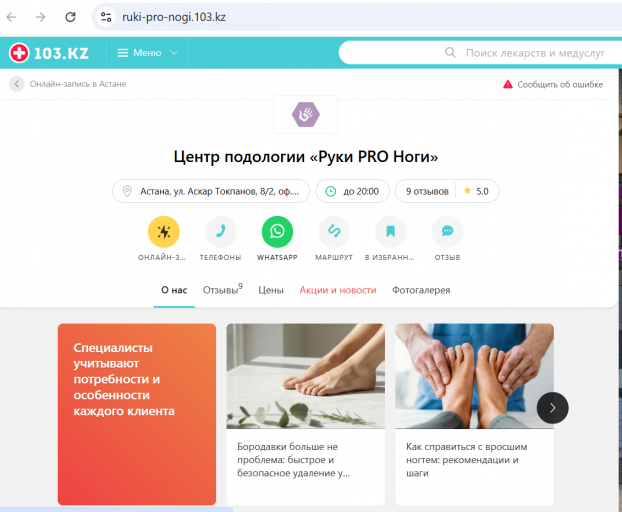Switch to the Отзывы tab
Viewport: 622px width, 512px height.
point(222,290)
